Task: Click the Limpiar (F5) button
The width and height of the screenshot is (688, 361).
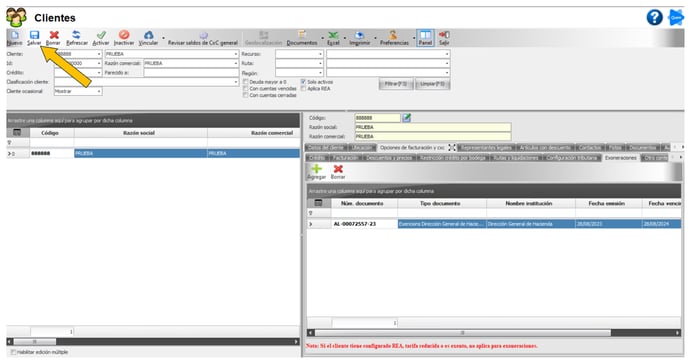Action: click(x=432, y=84)
